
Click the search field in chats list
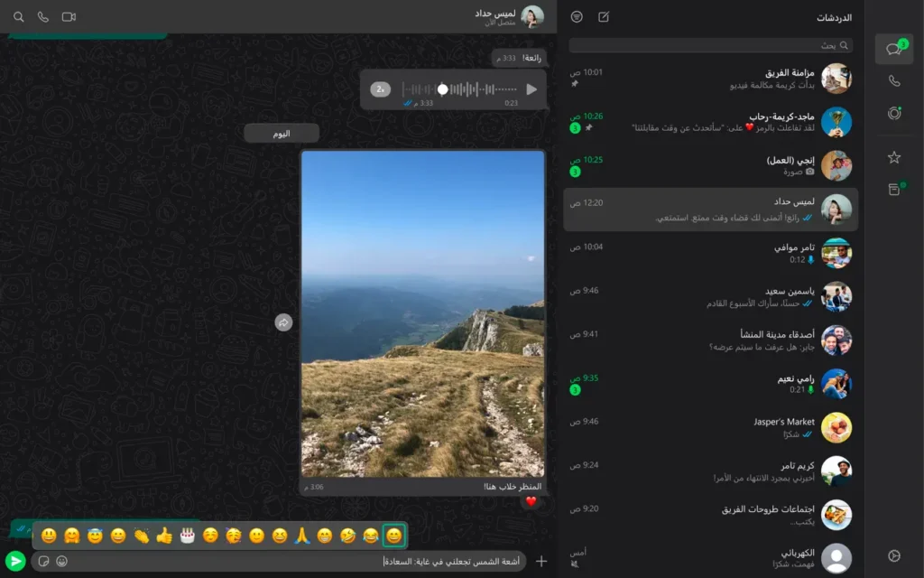click(x=710, y=45)
